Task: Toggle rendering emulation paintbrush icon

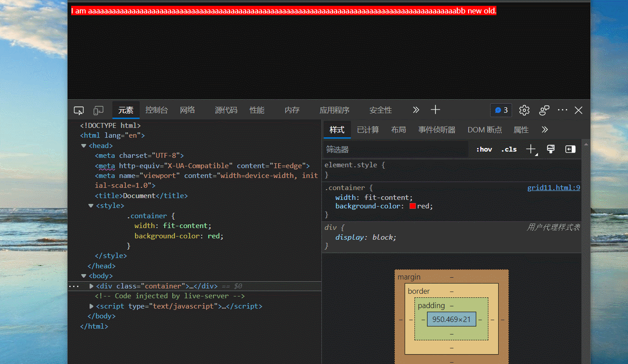Action: (551, 149)
